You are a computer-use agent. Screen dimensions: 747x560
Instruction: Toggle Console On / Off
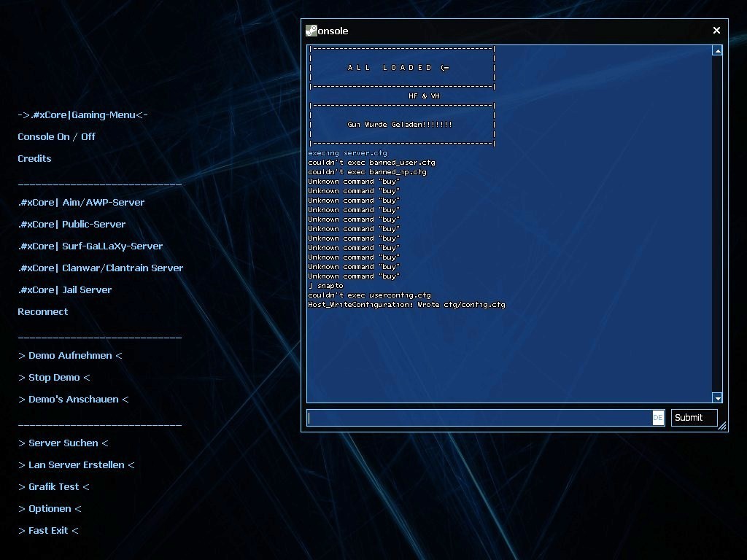point(56,136)
